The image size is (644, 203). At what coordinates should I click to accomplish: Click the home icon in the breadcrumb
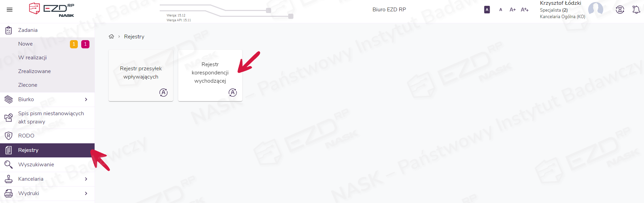click(111, 36)
